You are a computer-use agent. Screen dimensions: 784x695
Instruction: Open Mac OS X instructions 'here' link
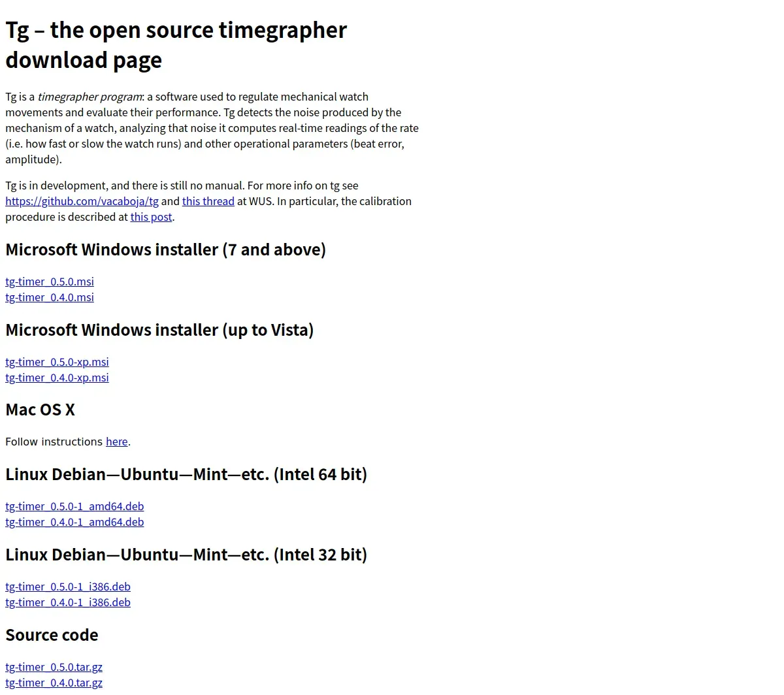[117, 442]
